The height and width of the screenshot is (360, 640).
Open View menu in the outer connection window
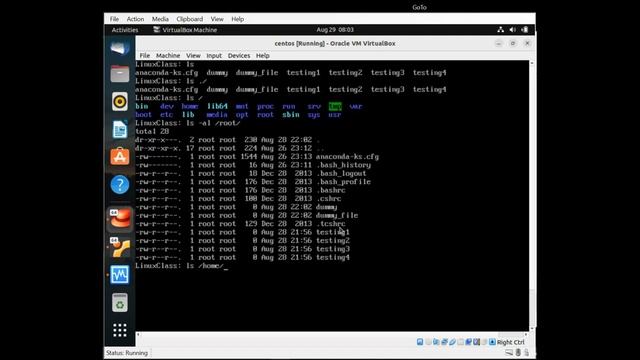pyautogui.click(x=217, y=19)
